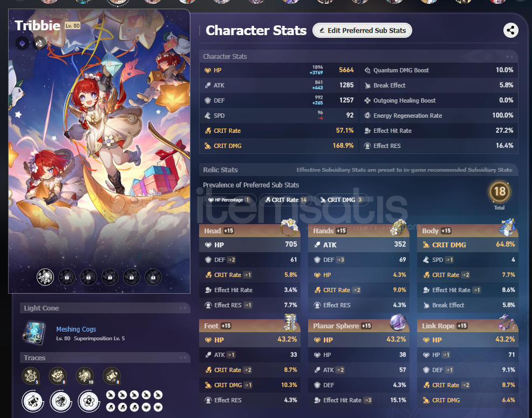Toggle the CRIT DMG 3 preferred stat chip
The image size is (532, 418).
pyautogui.click(x=342, y=200)
